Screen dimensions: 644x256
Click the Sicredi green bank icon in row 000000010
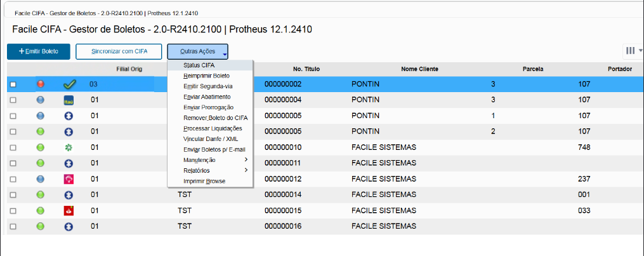pos(69,147)
